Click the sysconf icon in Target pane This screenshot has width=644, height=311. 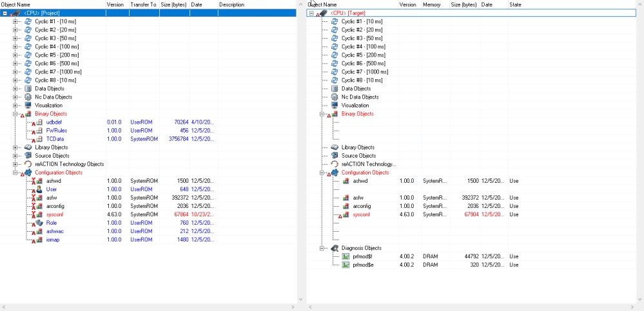345,214
